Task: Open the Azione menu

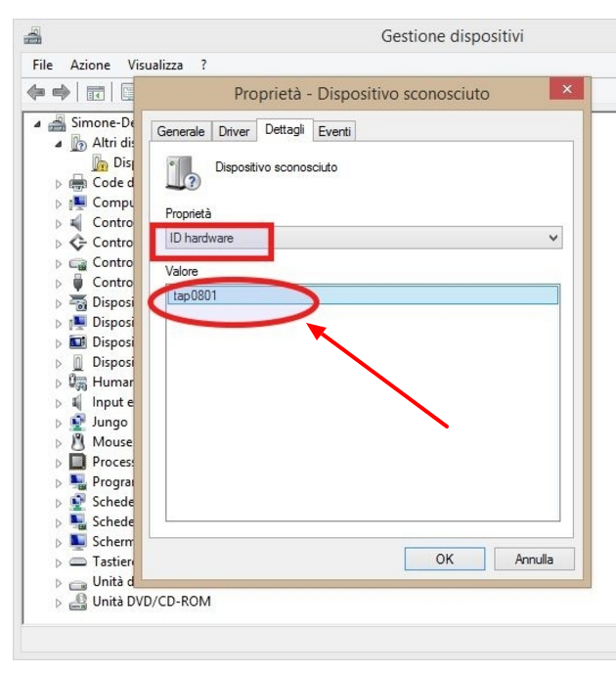Action: (x=90, y=65)
